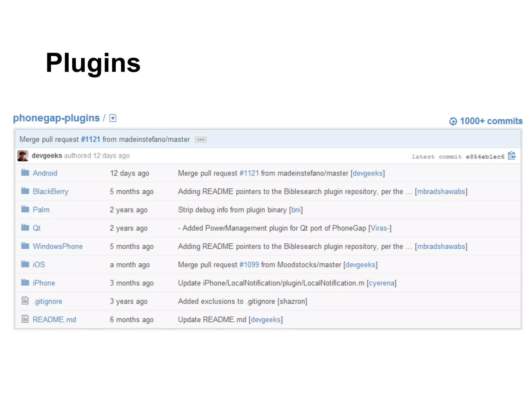Open pull request #1121 in commit header
The image size is (532, 399).
click(x=90, y=139)
